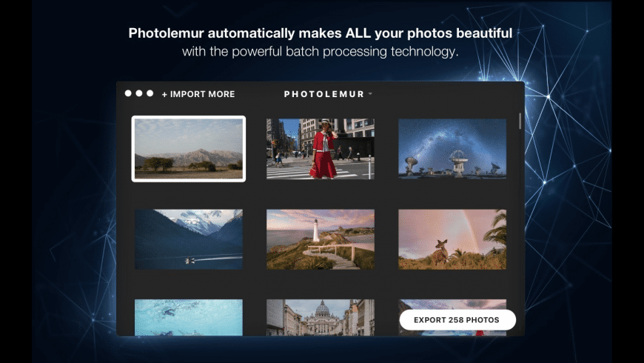This screenshot has height=363, width=644.
Task: Select the mountain savanna landscape thumbnail
Action: coord(189,149)
